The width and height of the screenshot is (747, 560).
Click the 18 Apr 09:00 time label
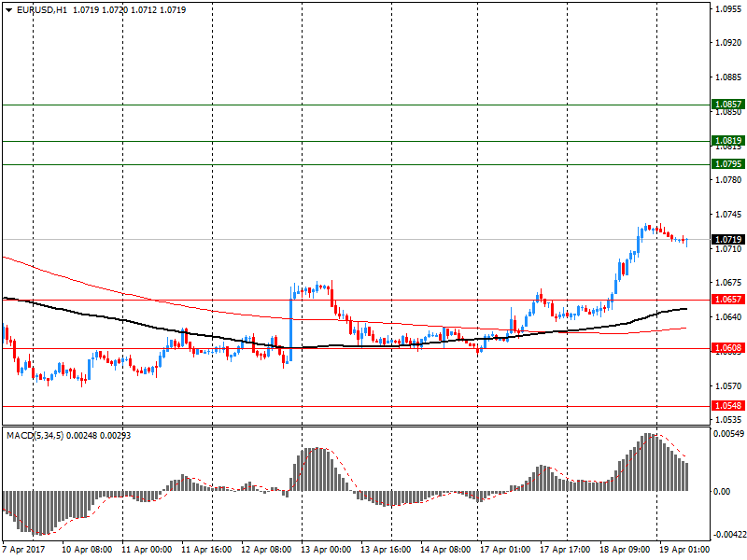click(625, 550)
